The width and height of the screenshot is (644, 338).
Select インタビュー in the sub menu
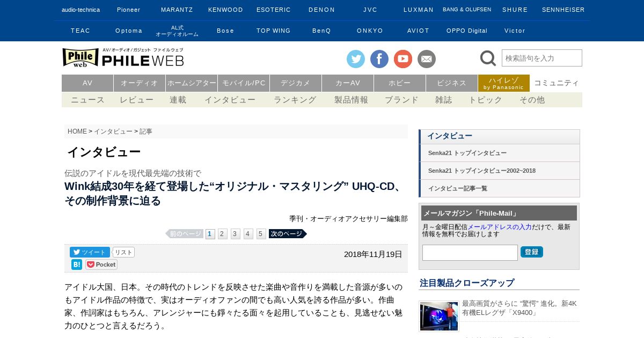pyautogui.click(x=230, y=100)
